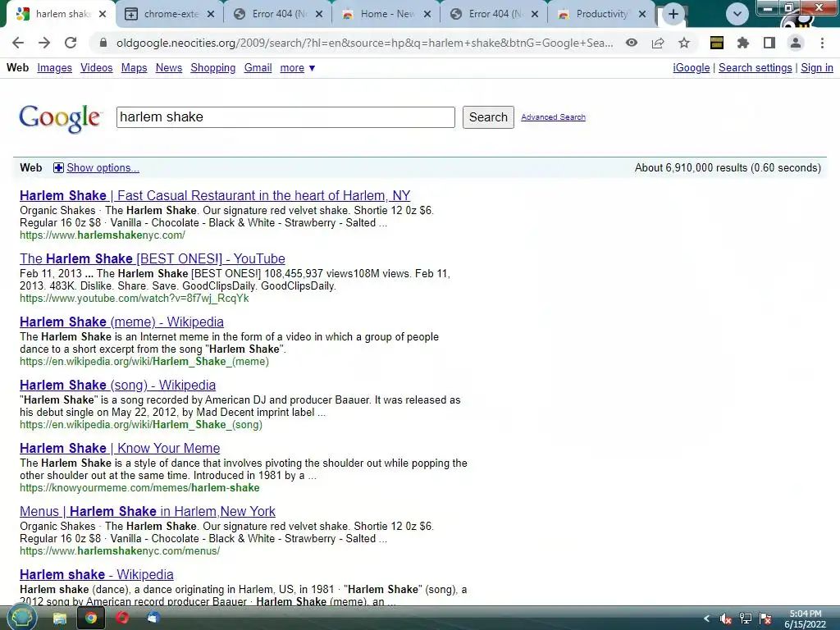This screenshot has height=630, width=840.
Task: Open the Maps link in top navigation
Action: tap(134, 68)
